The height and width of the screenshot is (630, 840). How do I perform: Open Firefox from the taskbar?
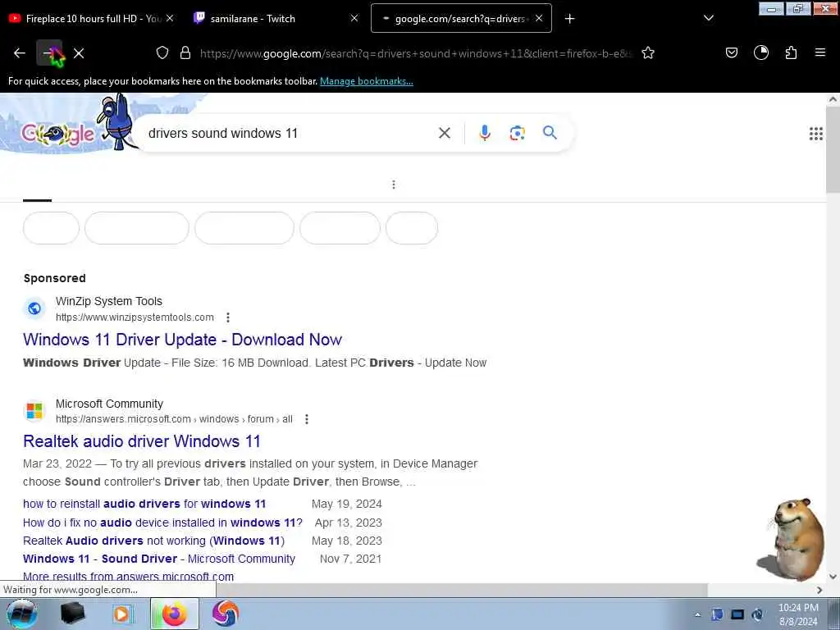point(175,614)
